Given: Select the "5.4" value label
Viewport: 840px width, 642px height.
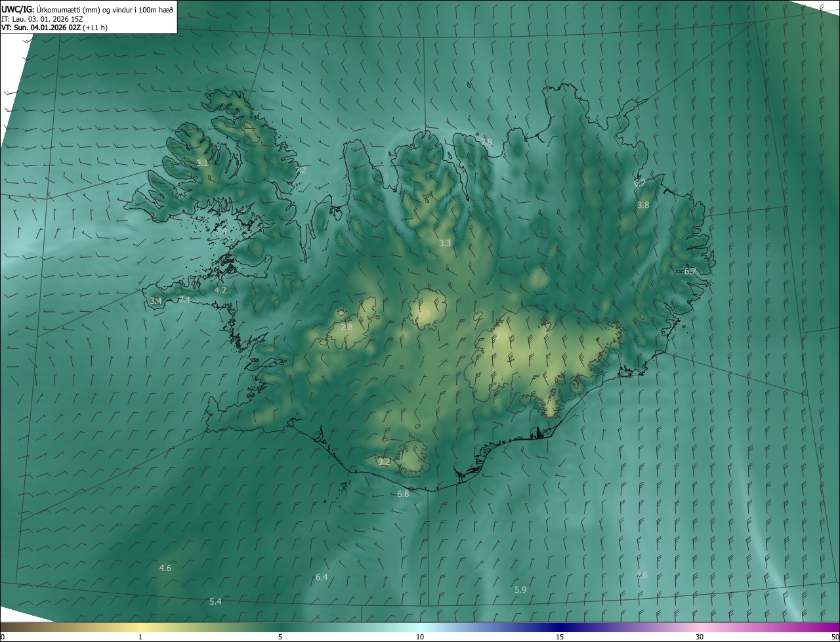Looking at the screenshot, I should (x=215, y=601).
